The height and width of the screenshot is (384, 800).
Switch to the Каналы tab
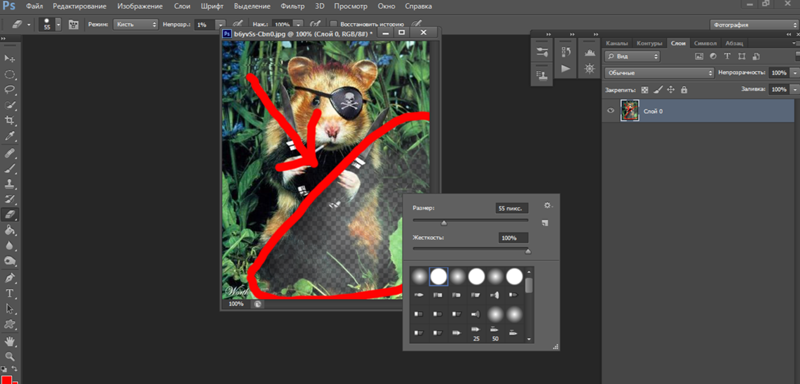pos(617,43)
